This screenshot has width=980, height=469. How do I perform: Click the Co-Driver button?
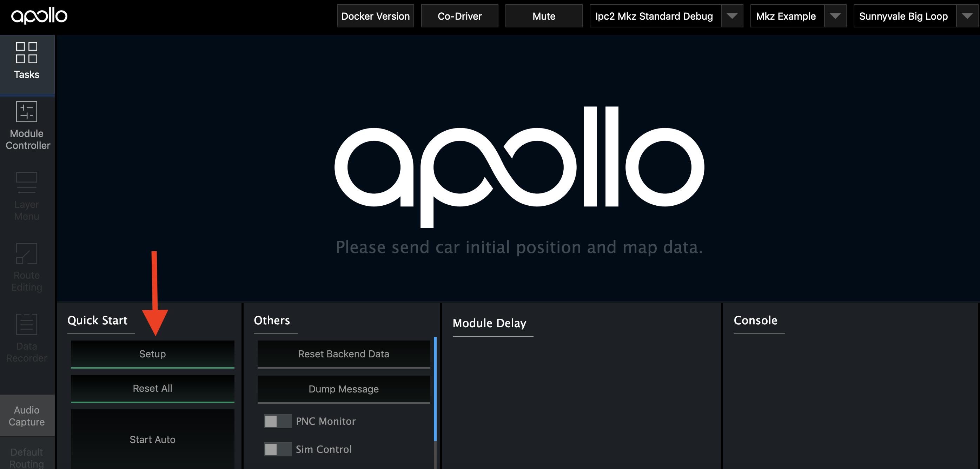pos(459,16)
